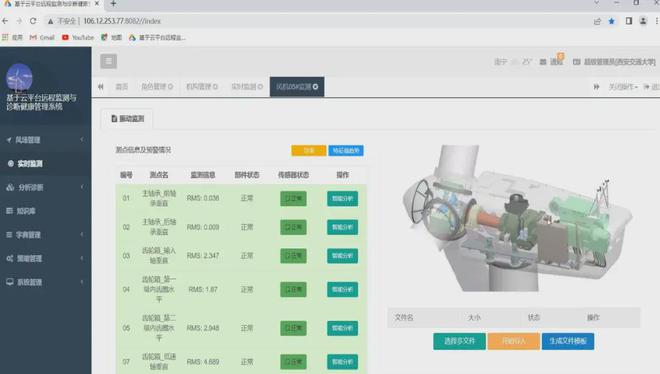Screen dimensions: 660x374
Task: Click the teal 选择多文件 button
Action: [459, 341]
